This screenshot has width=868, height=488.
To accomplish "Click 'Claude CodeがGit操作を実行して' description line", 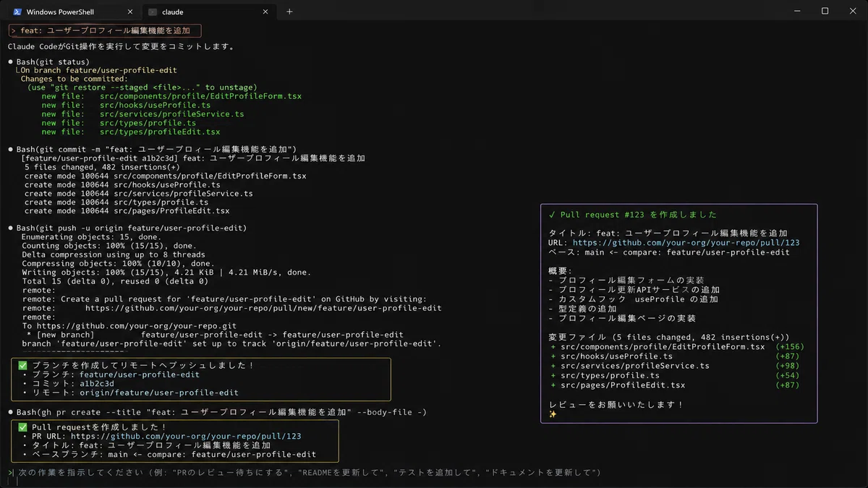I will coord(121,46).
